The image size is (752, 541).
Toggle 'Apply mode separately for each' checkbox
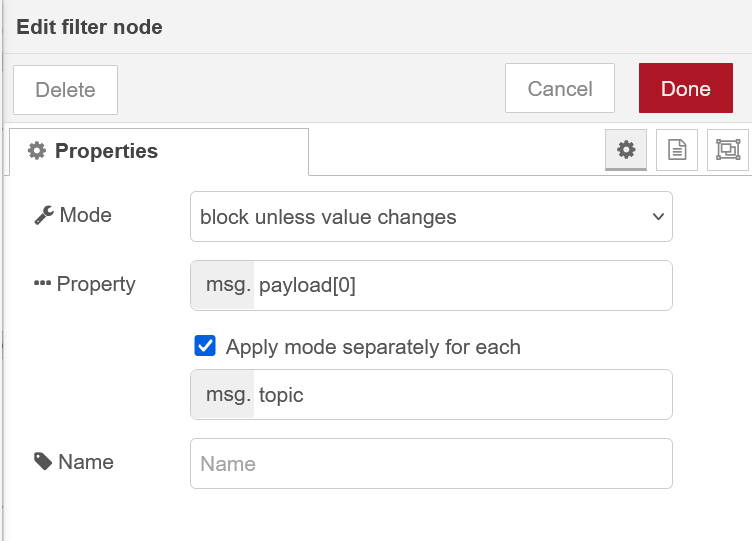click(205, 347)
